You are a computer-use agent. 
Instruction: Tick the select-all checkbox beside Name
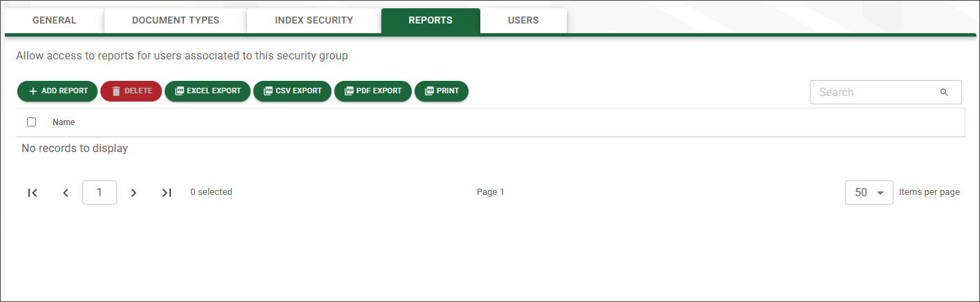tap(31, 122)
